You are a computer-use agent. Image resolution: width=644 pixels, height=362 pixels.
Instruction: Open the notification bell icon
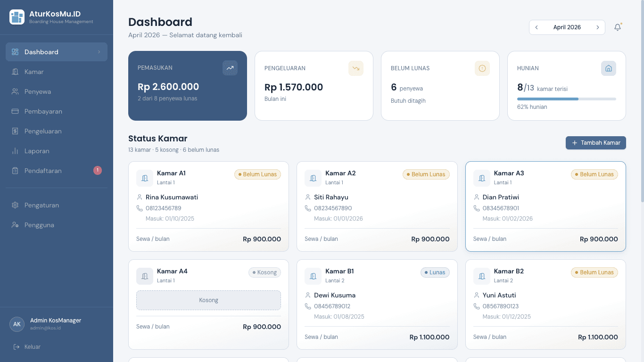(618, 27)
